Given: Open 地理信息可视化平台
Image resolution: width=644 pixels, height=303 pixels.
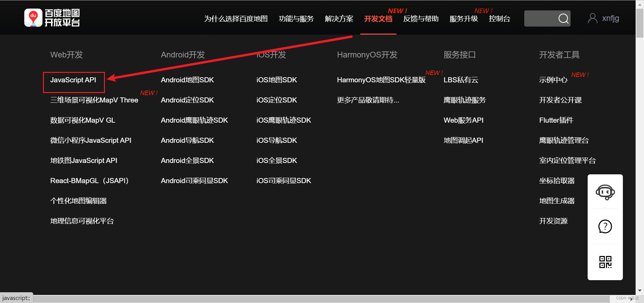Looking at the screenshot, I should coord(82,221).
